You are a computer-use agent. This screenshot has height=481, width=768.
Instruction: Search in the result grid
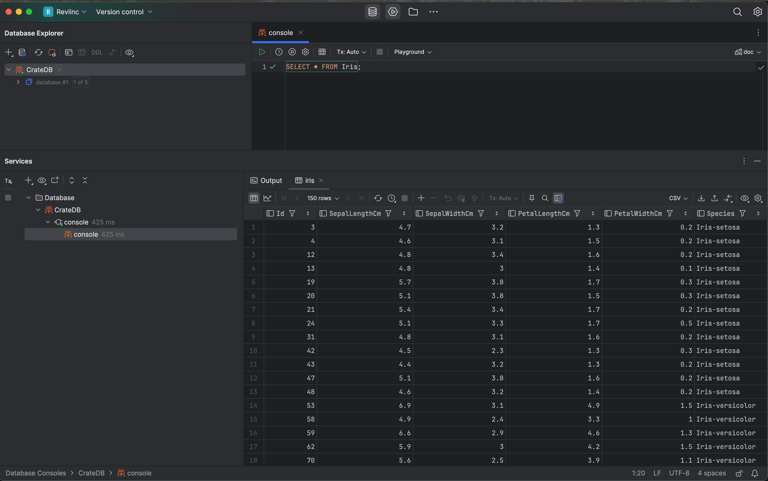[545, 198]
